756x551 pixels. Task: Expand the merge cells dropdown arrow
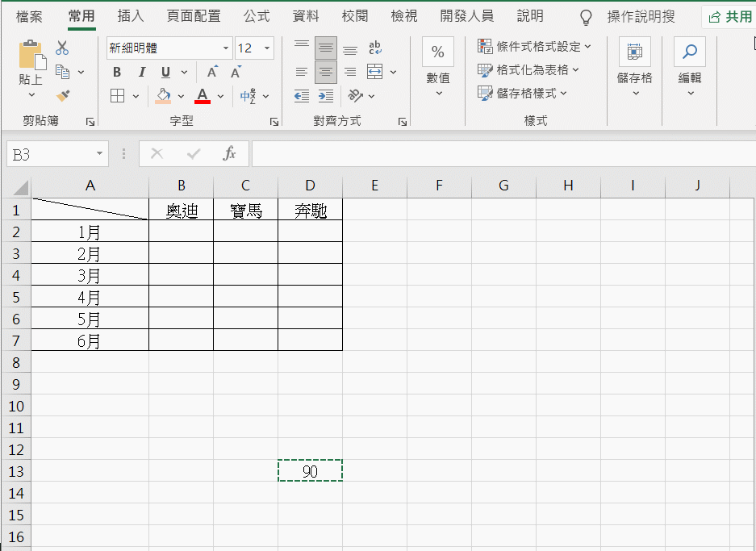(x=394, y=73)
